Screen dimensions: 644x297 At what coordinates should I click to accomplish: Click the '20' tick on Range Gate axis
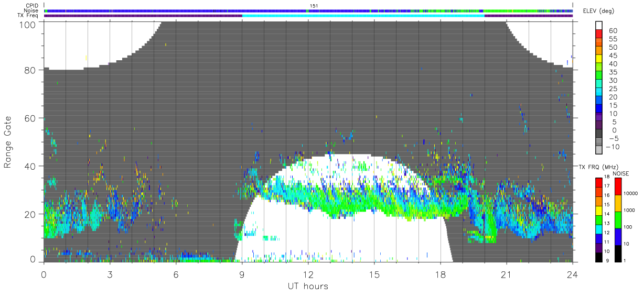click(31, 214)
